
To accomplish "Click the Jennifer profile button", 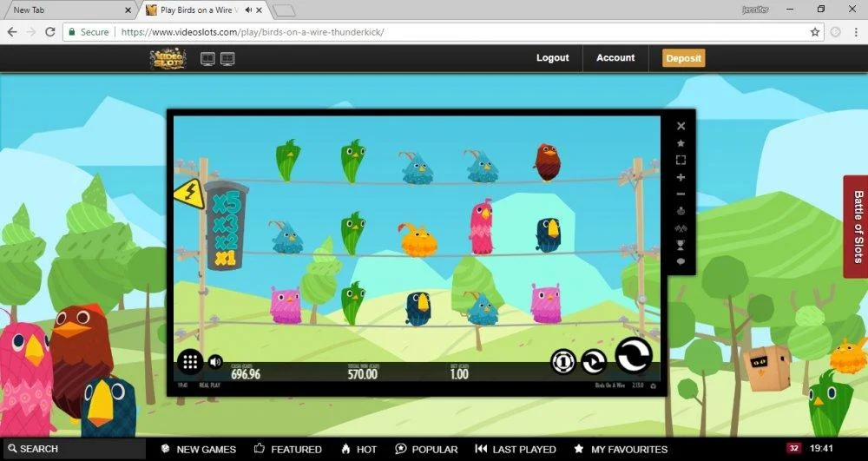I will pyautogui.click(x=755, y=10).
